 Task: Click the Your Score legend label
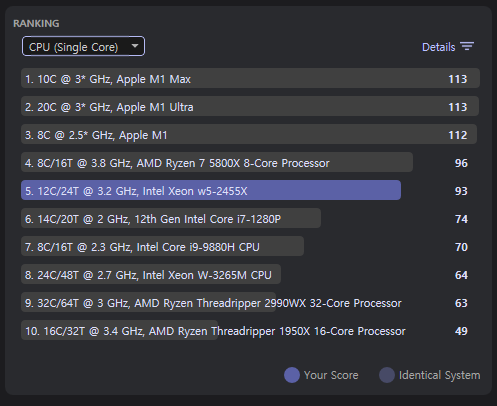coord(331,375)
